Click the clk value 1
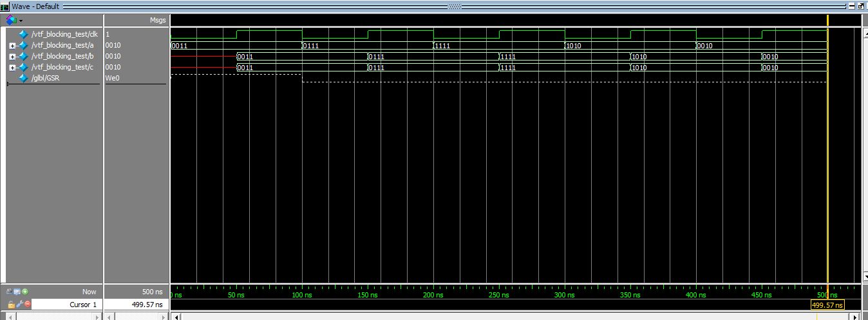 (x=108, y=34)
